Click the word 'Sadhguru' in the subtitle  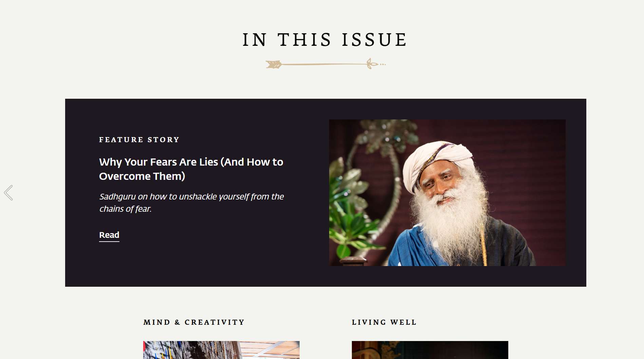pyautogui.click(x=117, y=197)
